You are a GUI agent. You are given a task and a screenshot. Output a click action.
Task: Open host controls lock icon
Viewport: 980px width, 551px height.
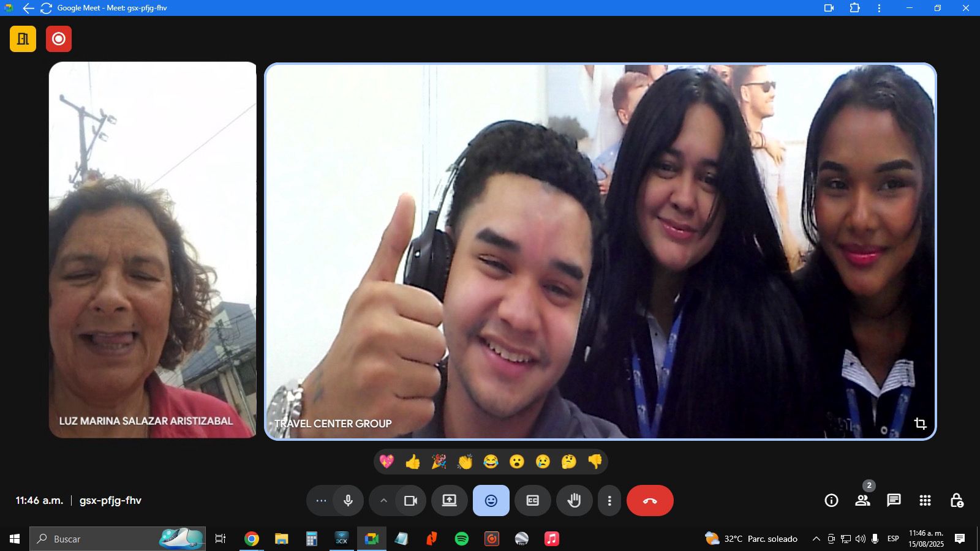click(956, 501)
